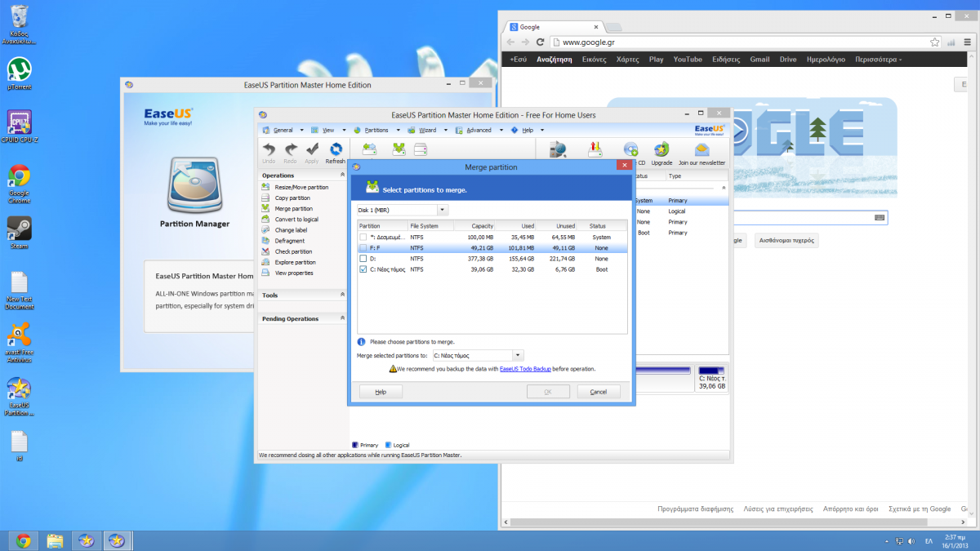
Task: Click the Apply checkmark icon
Action: point(312,149)
